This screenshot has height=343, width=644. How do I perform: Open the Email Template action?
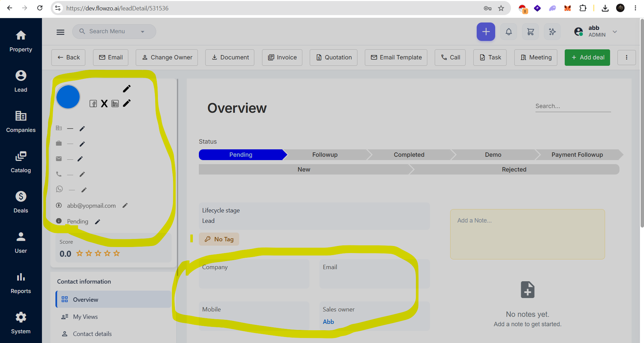pyautogui.click(x=396, y=57)
